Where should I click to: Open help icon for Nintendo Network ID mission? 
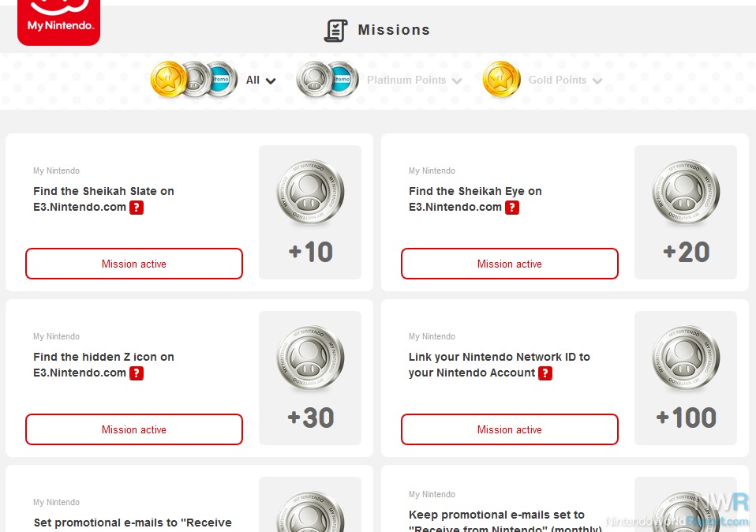pos(545,373)
